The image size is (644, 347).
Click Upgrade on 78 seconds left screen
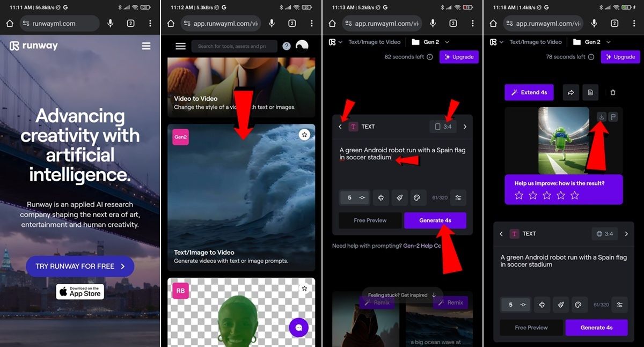[x=620, y=57]
